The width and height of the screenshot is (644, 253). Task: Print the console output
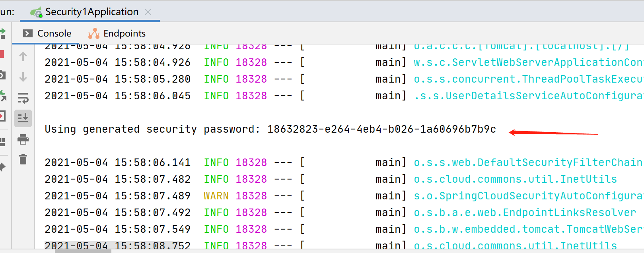tap(23, 139)
